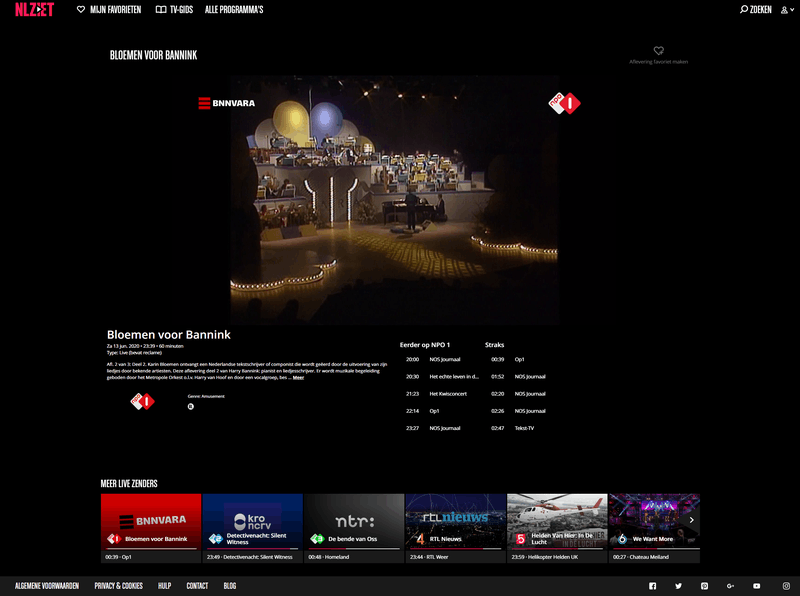The width and height of the screenshot is (800, 596).
Task: Select 22:14 Op1 in Eerder list
Action: click(x=422, y=411)
